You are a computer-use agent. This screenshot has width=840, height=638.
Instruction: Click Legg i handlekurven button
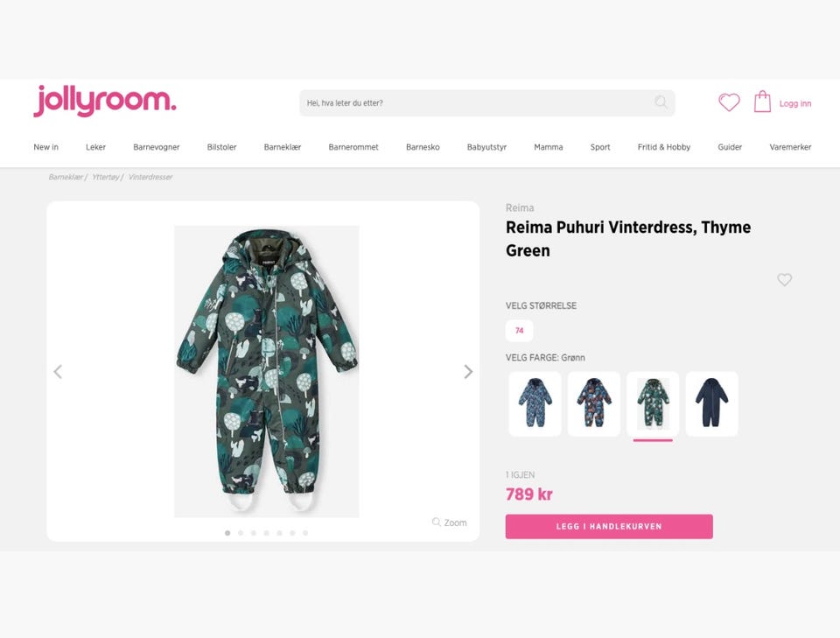click(x=609, y=527)
